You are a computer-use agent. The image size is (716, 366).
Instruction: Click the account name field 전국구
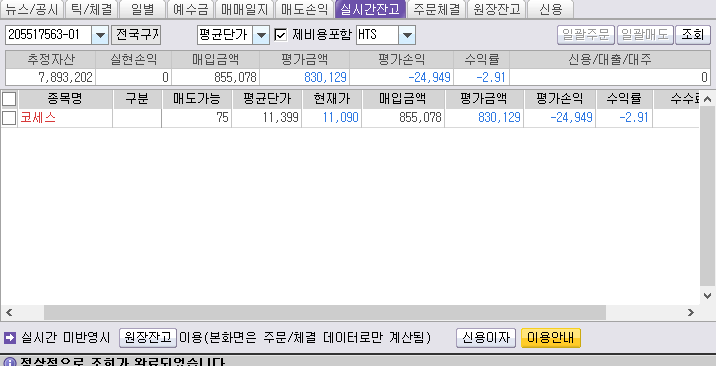pos(136,35)
